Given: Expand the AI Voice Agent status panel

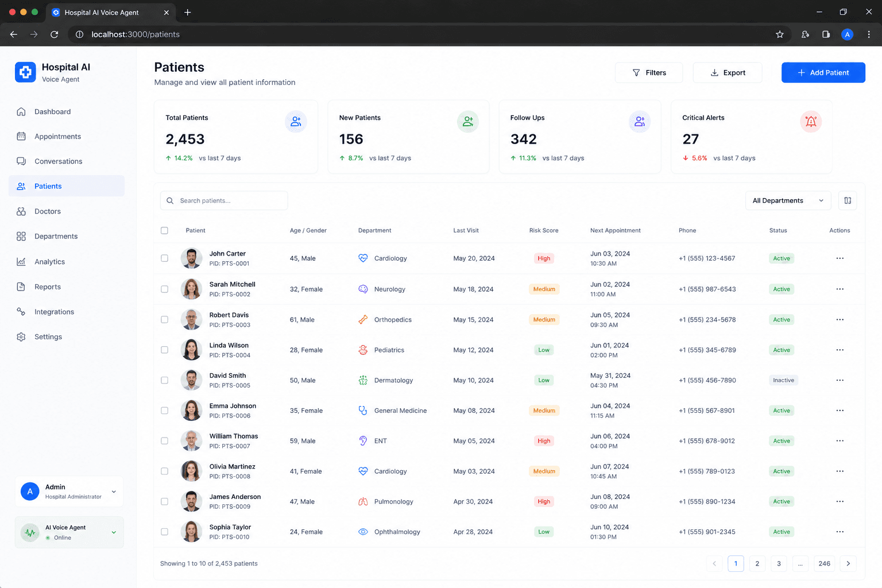Looking at the screenshot, I should click(69, 532).
